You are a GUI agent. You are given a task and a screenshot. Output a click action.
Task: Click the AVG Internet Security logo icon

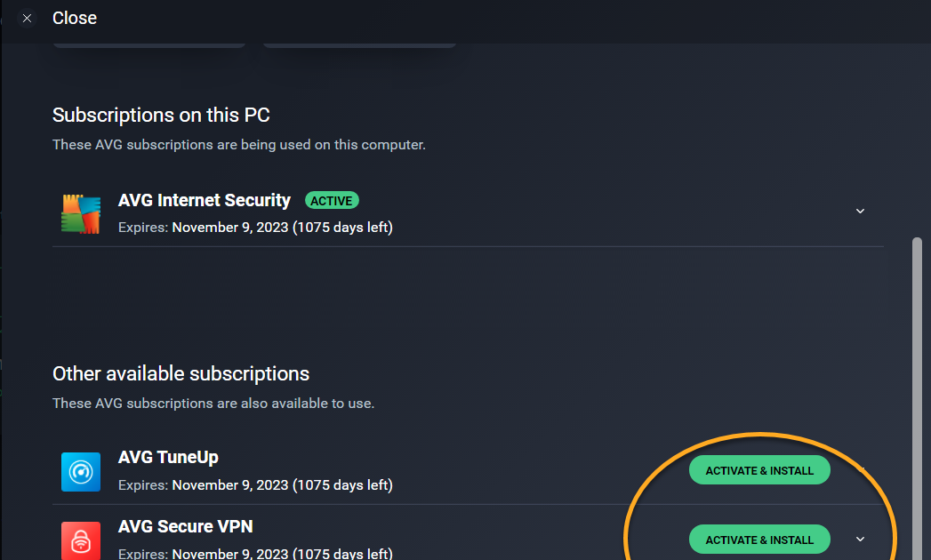click(x=81, y=213)
